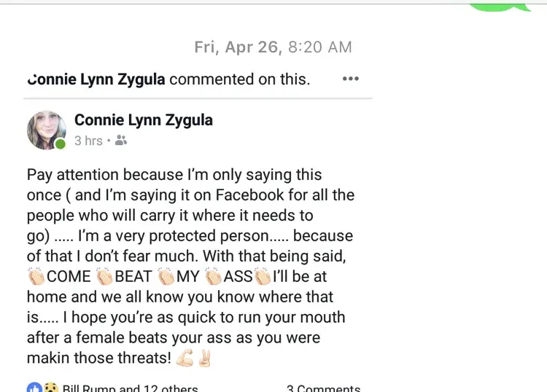Click the clap emoji before 'BEAT'
Screen dimensions: 547x392
(x=104, y=277)
